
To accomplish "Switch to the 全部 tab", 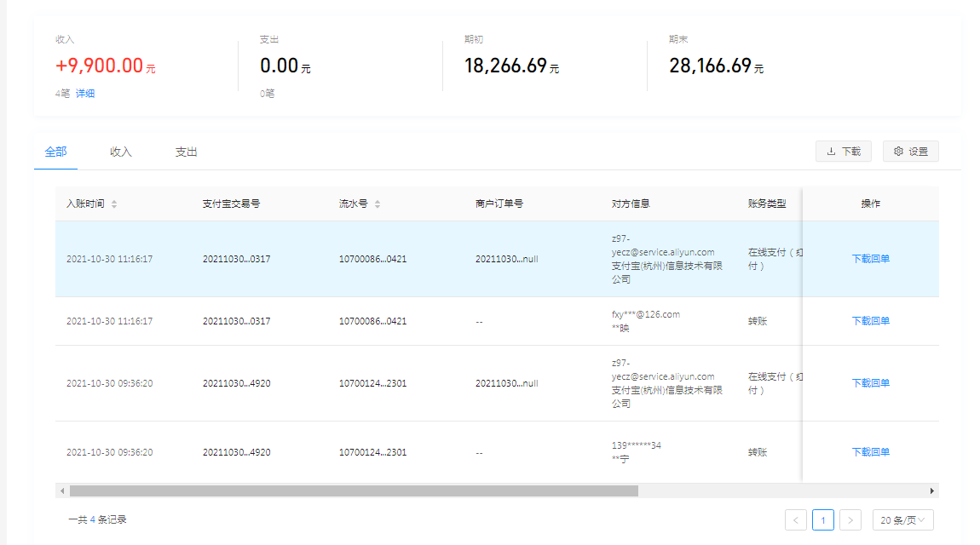I will [x=55, y=152].
